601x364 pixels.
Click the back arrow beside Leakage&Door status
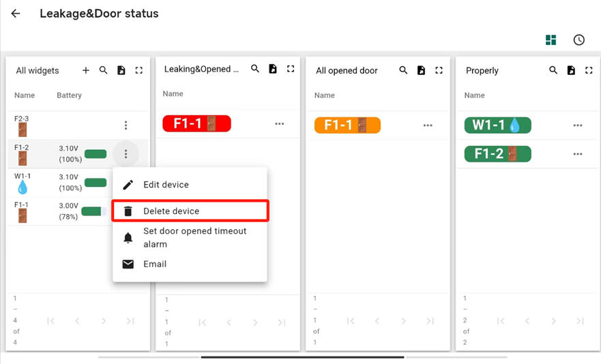click(16, 14)
